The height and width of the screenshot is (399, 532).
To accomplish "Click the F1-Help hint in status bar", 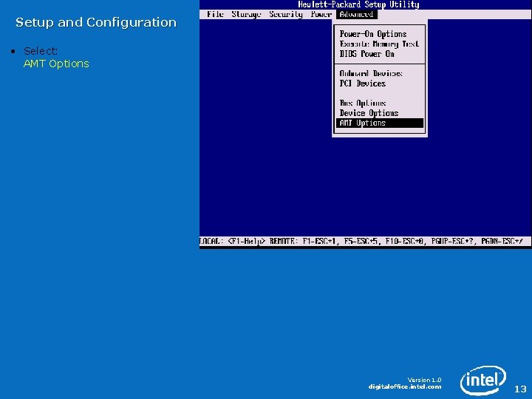I will (x=246, y=241).
